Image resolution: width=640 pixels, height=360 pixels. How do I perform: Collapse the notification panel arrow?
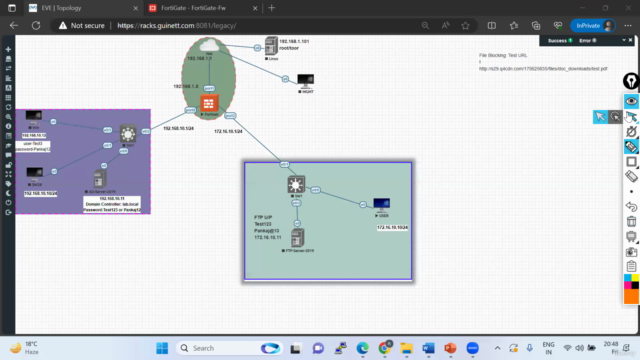tap(624, 40)
